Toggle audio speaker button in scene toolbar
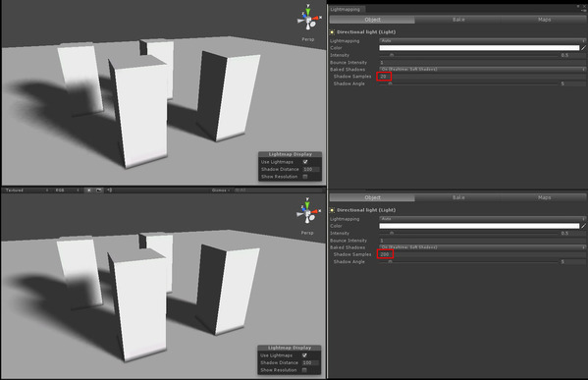Image resolution: width=588 pixels, height=380 pixels. click(109, 190)
